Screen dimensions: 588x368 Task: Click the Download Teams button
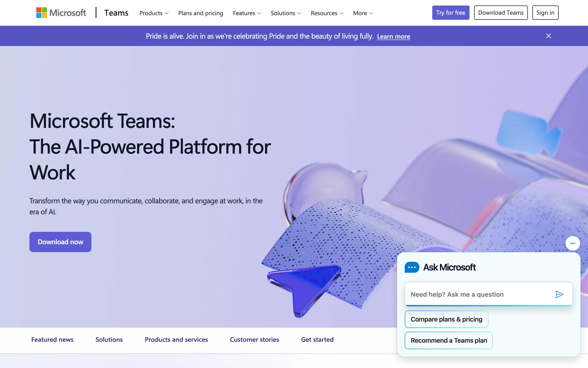click(x=500, y=13)
